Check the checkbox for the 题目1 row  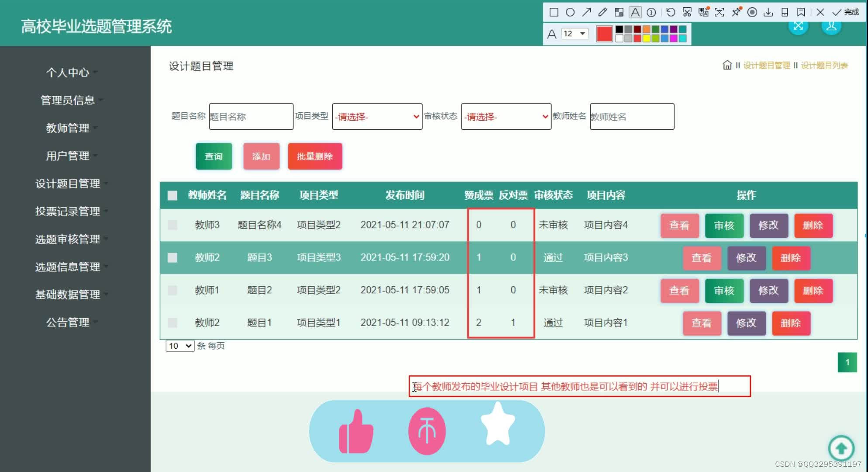(172, 323)
